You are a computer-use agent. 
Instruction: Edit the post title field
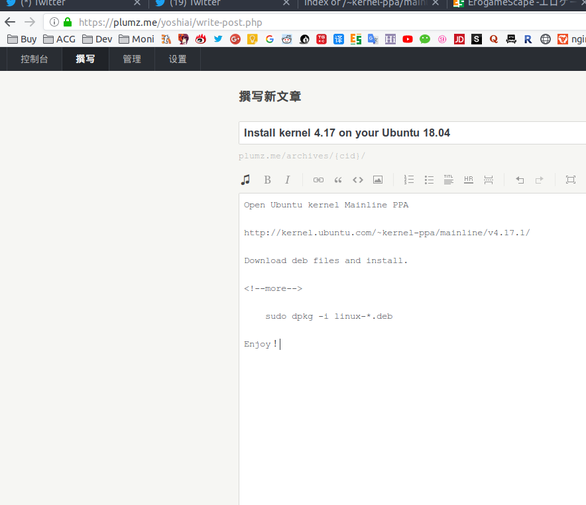click(x=412, y=133)
